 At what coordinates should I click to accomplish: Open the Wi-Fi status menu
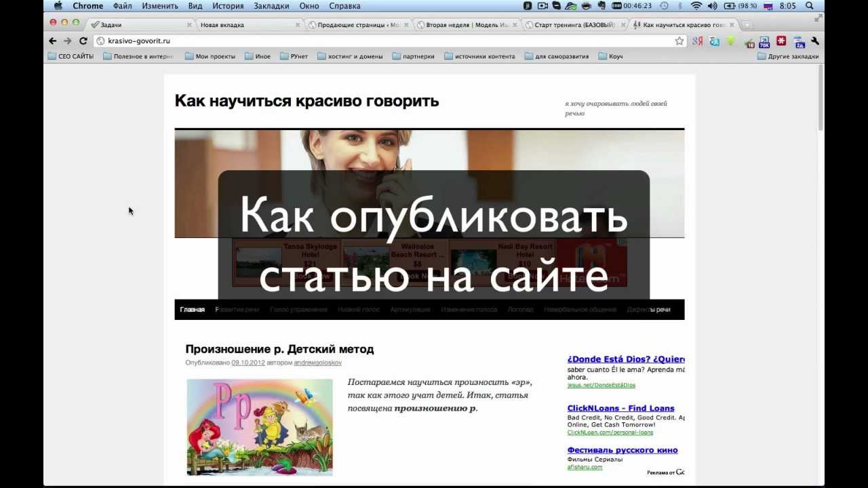(696, 5)
